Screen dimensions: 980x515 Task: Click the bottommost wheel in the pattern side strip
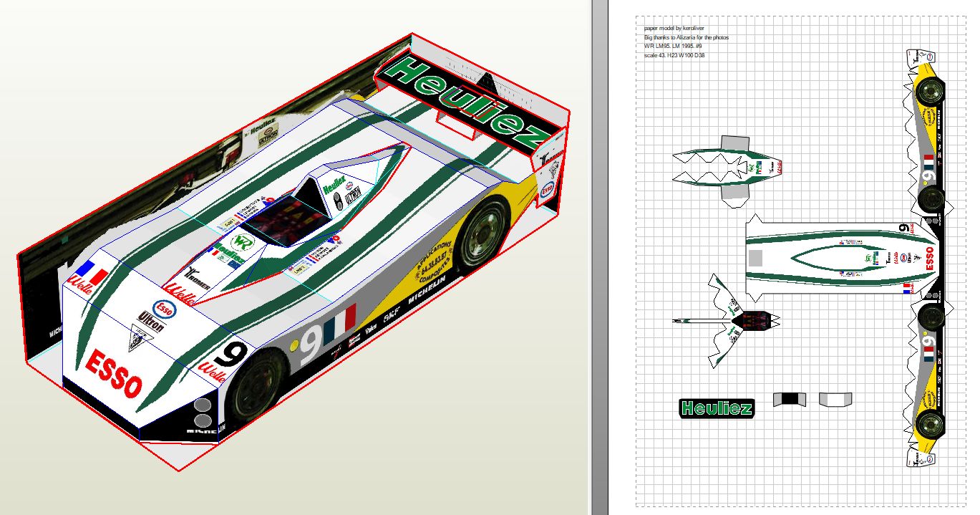pos(930,424)
